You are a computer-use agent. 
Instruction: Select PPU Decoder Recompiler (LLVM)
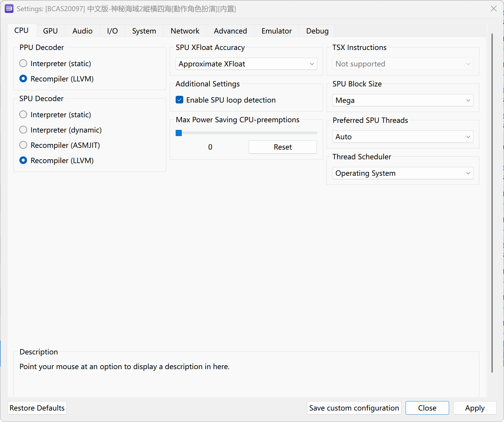point(56,79)
